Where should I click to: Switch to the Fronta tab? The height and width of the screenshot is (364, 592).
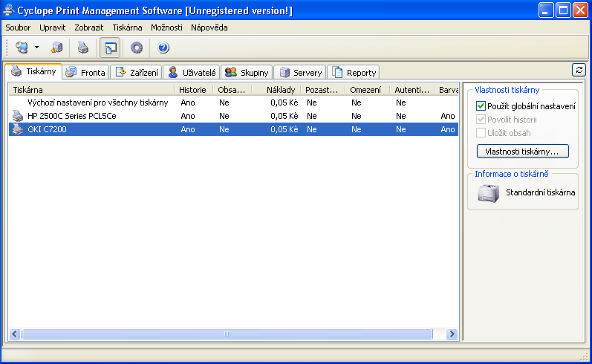tap(85, 73)
